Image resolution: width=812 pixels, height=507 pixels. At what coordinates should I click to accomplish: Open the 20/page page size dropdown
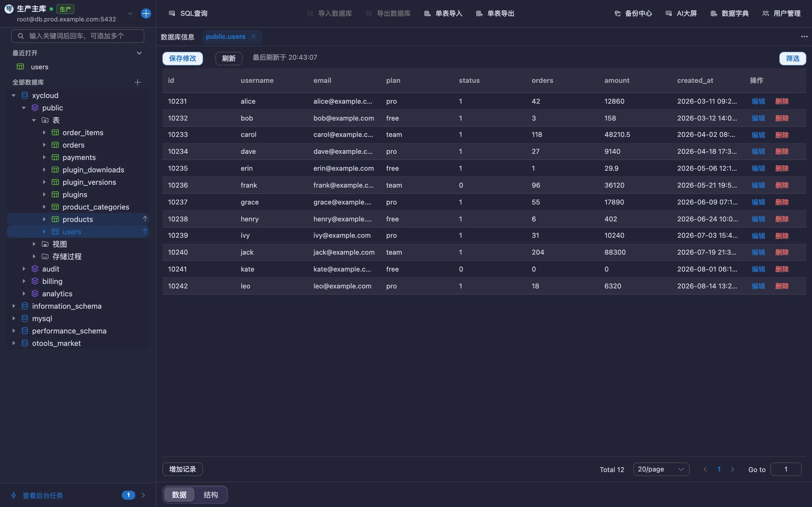(661, 469)
